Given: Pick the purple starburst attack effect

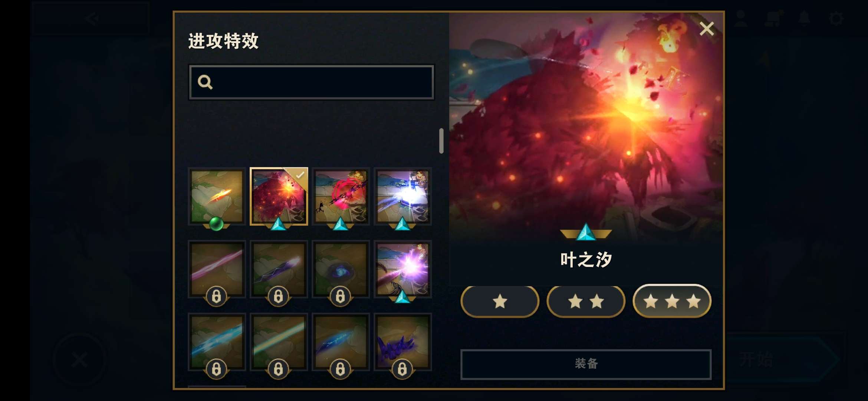Looking at the screenshot, I should coord(403,269).
